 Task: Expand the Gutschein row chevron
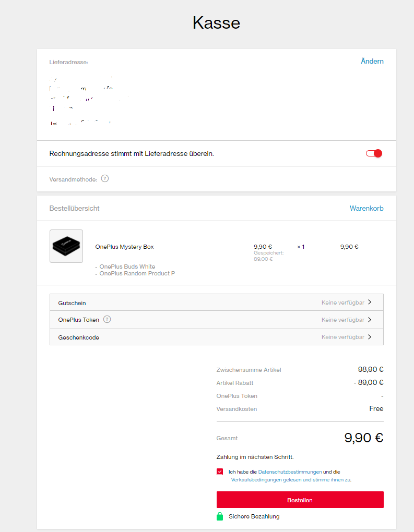point(370,302)
